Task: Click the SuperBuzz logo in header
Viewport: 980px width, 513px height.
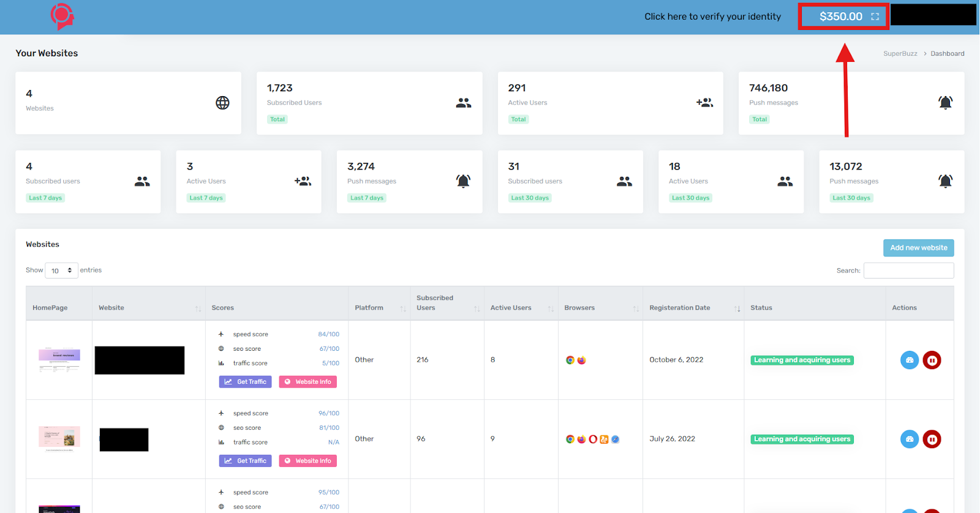Action: pyautogui.click(x=62, y=17)
